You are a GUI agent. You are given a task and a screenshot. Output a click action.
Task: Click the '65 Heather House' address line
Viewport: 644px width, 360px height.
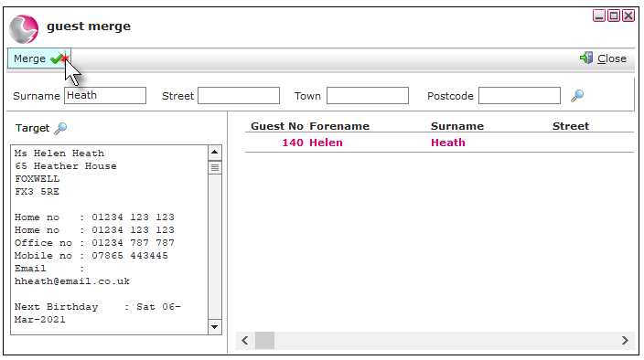(x=66, y=166)
